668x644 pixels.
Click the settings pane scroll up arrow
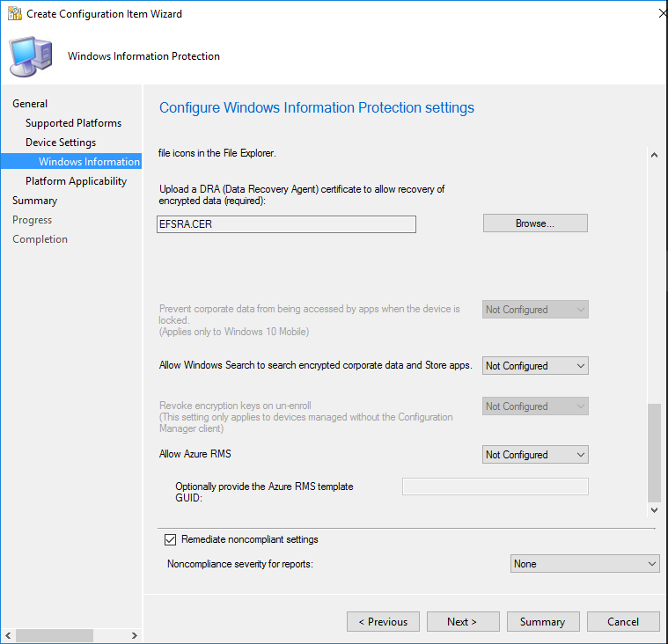[653, 155]
